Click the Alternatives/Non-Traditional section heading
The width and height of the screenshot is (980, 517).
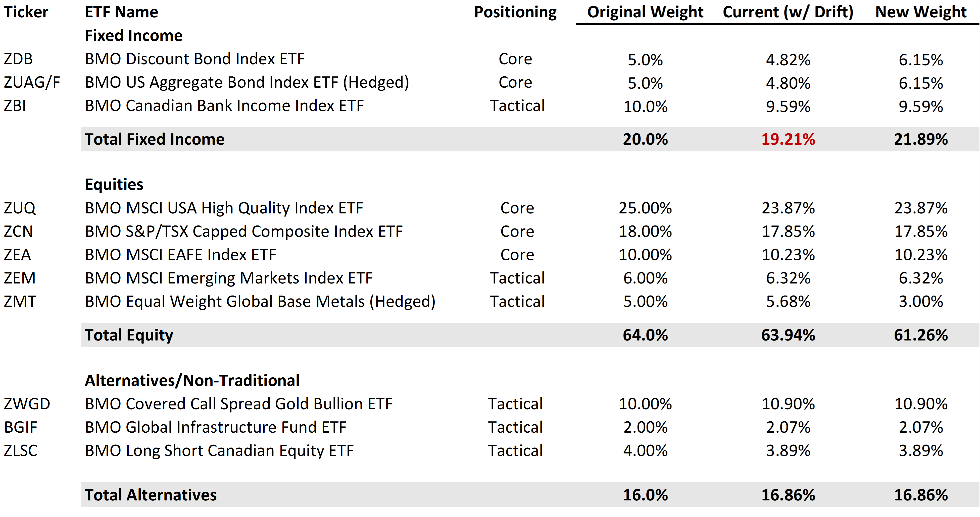coord(192,380)
